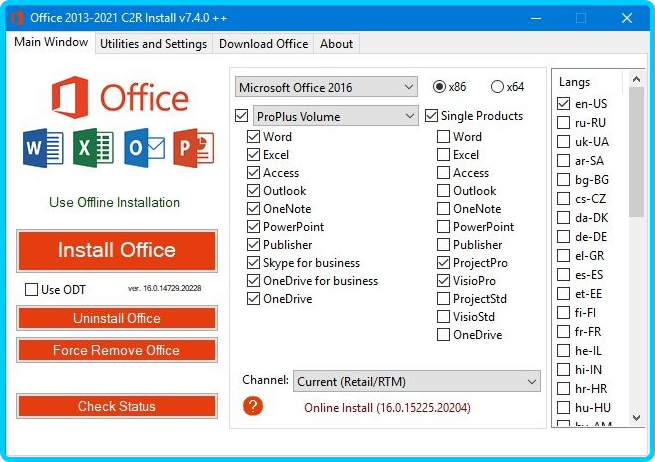Screen dimensions: 655x462
Task: Switch to Utilities and Settings tab
Action: click(x=153, y=44)
